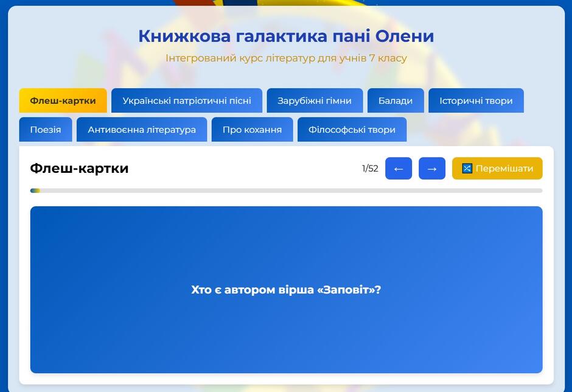The height and width of the screenshot is (392, 572).
Task: Open the Поезія tab
Action: 46,129
